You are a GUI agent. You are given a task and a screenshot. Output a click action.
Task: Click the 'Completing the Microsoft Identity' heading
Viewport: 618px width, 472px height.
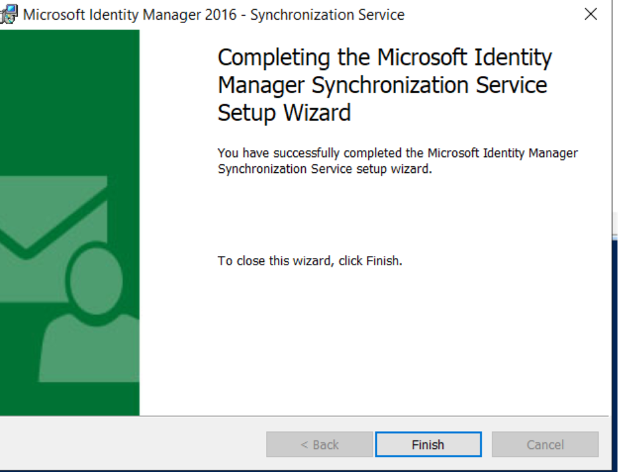click(384, 85)
